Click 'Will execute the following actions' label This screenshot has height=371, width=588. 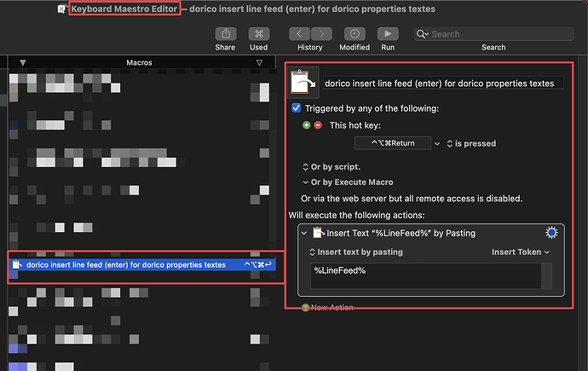click(x=356, y=215)
